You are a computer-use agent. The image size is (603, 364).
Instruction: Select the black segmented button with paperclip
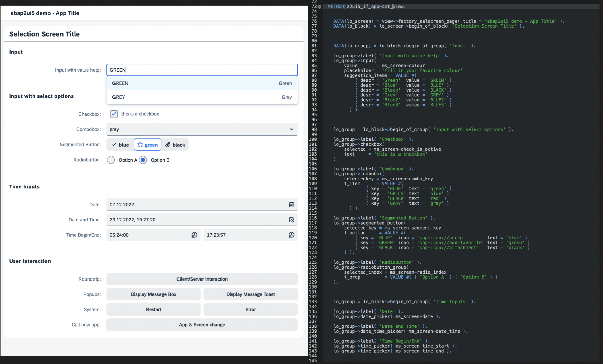175,145
